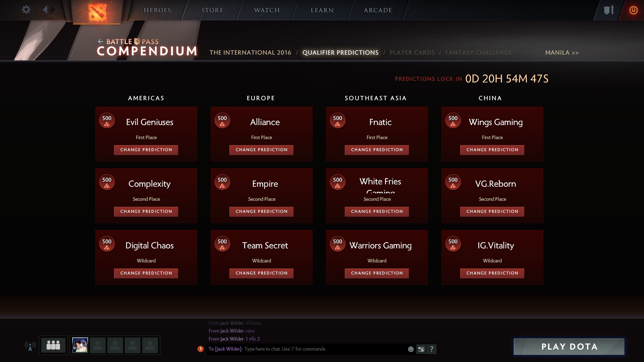Image resolution: width=644 pixels, height=362 pixels.
Task: Open the Arcade menu tab
Action: point(378,10)
